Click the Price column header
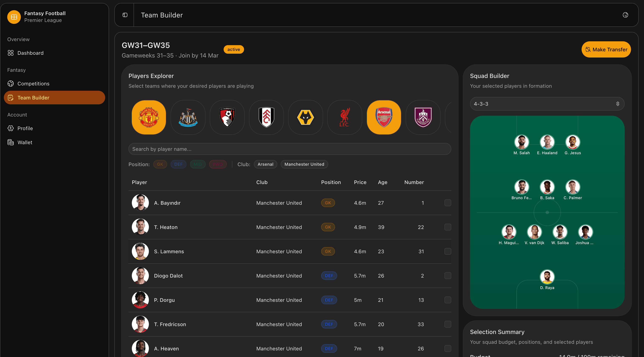Screen dimensions: 644x357 (x=360, y=182)
